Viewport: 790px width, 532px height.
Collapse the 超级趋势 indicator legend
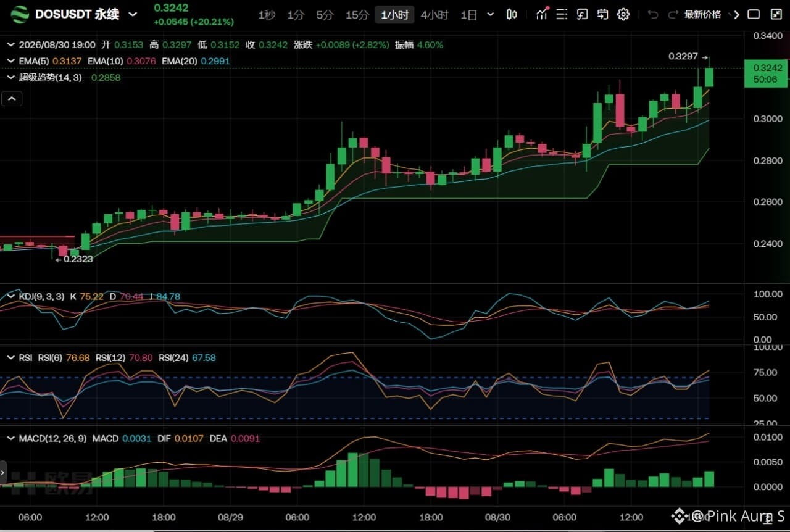[x=10, y=78]
